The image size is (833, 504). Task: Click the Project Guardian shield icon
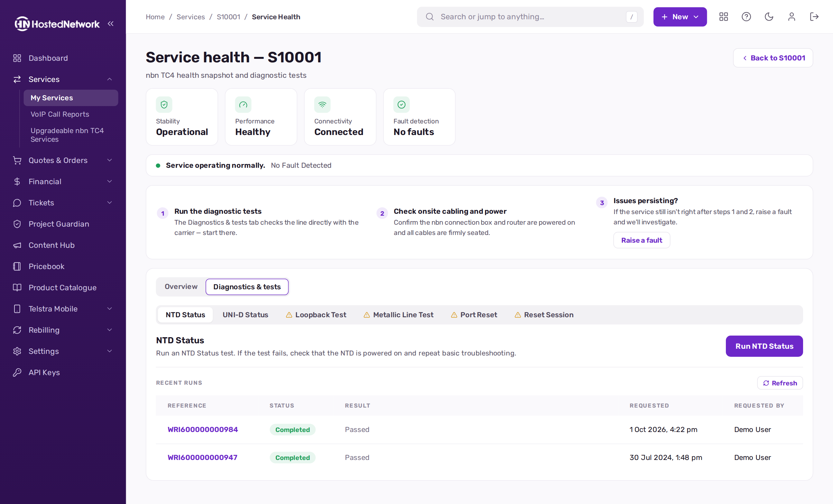point(17,224)
